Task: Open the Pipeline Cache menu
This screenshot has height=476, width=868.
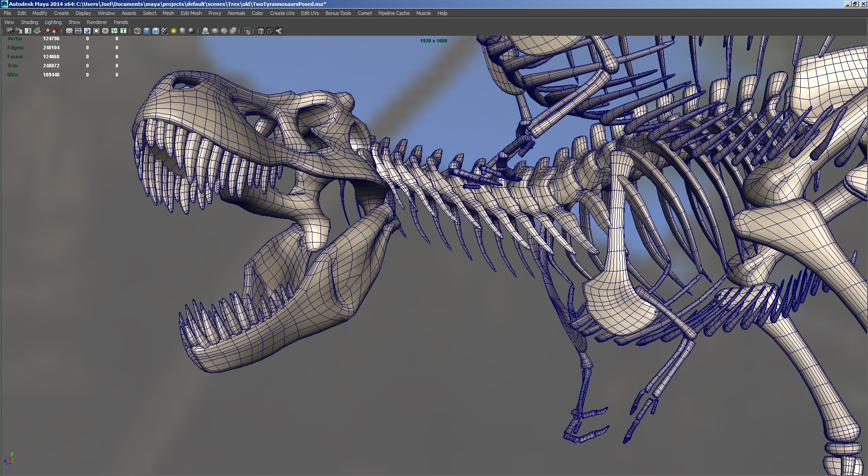Action: click(x=394, y=13)
